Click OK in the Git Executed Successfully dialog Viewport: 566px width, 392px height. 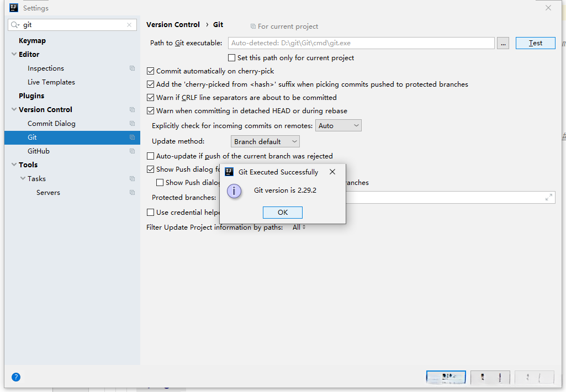[283, 212]
